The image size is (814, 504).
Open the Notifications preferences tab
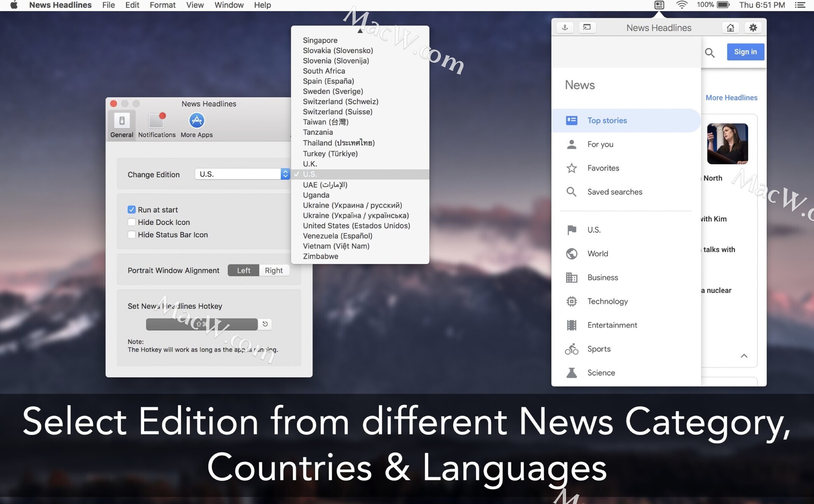point(156,125)
